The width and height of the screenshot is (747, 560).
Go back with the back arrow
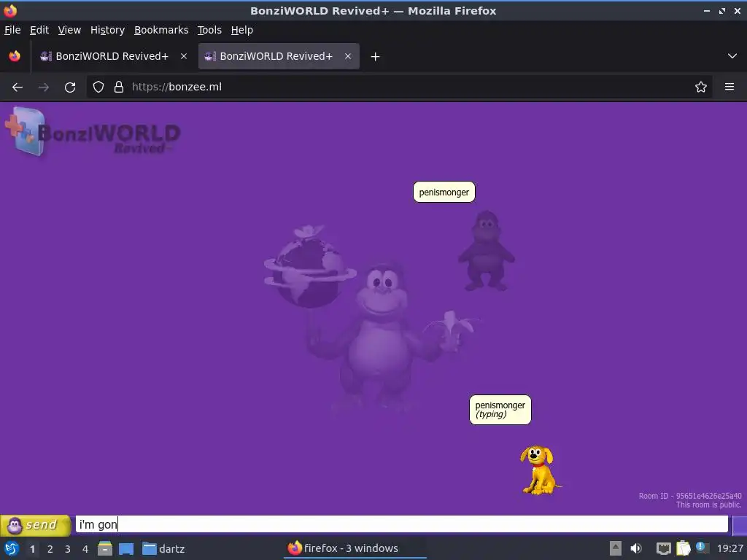(18, 87)
